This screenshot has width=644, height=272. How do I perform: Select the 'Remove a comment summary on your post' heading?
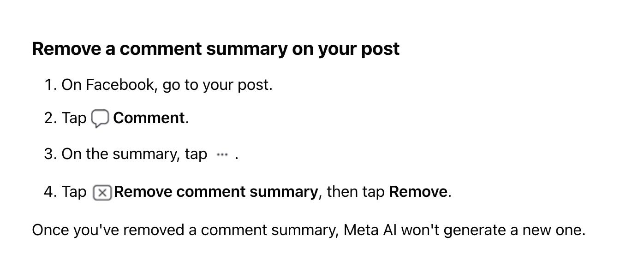[216, 49]
